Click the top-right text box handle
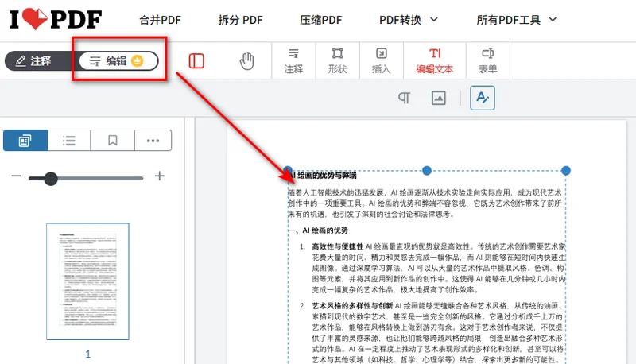Screen dimensions: 636x364 [x=566, y=171]
